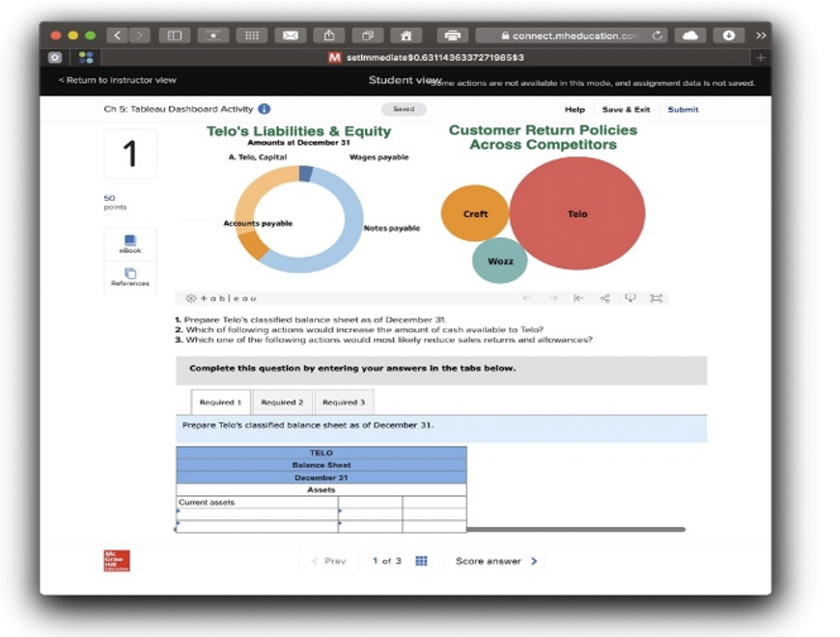Download from the Tableau toolbar
The image size is (840, 637).
pos(630,298)
